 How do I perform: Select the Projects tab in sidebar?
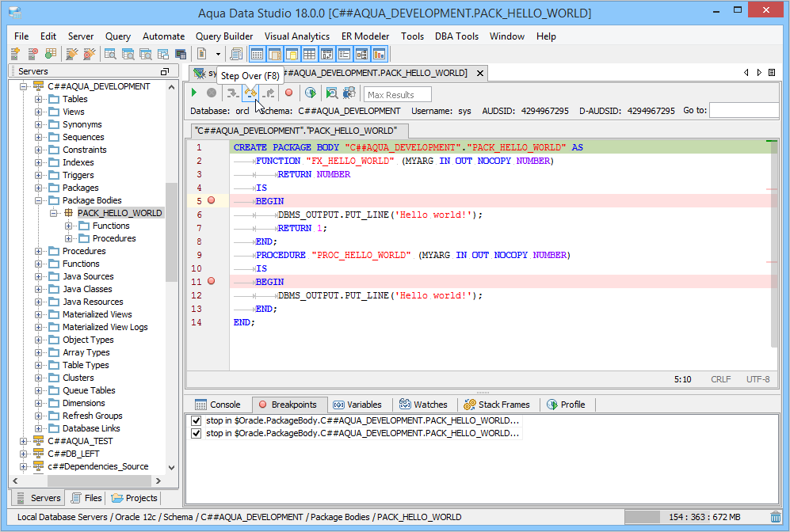tap(134, 498)
